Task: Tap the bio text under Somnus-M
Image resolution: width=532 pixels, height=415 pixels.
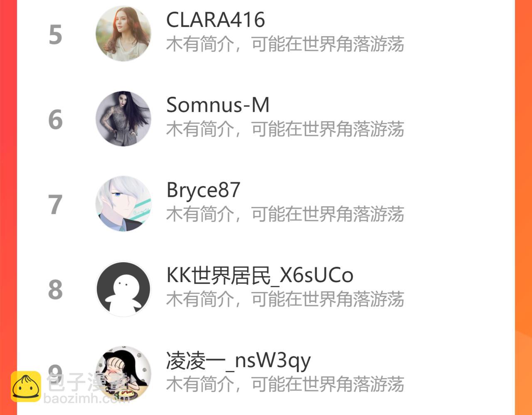Action: click(x=285, y=129)
